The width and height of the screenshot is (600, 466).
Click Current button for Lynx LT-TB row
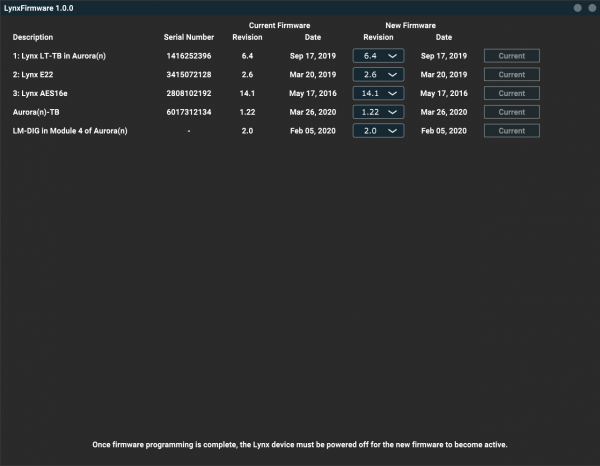[512, 56]
